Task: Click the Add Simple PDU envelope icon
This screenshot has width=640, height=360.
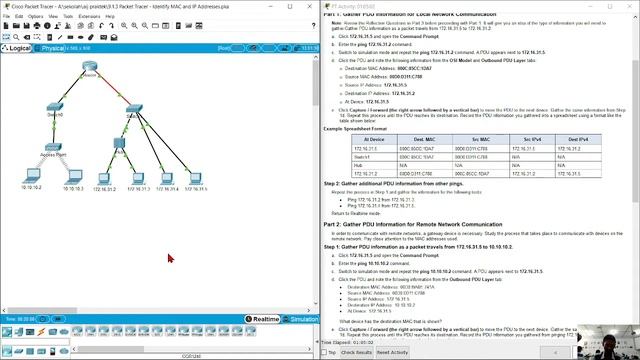Action: coord(104,37)
